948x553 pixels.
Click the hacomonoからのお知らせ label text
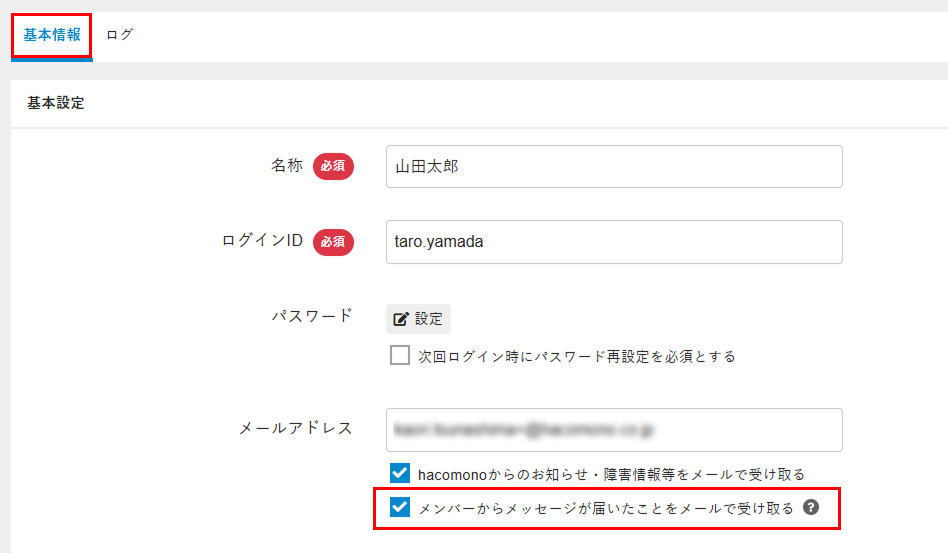tap(611, 474)
